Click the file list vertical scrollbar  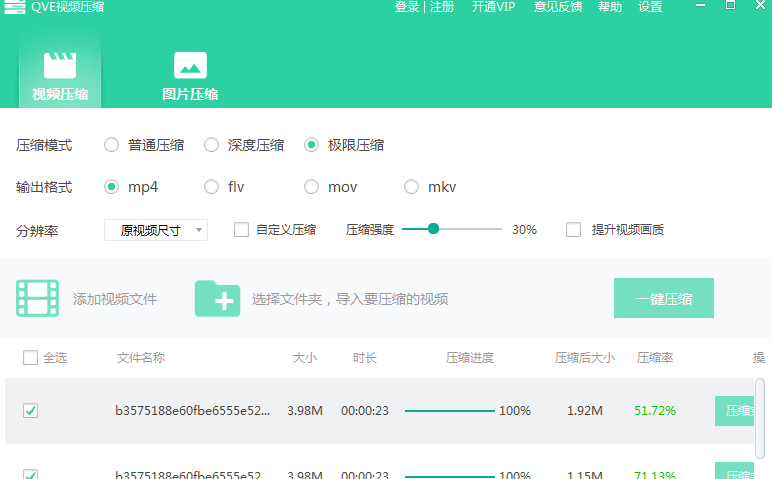point(760,417)
